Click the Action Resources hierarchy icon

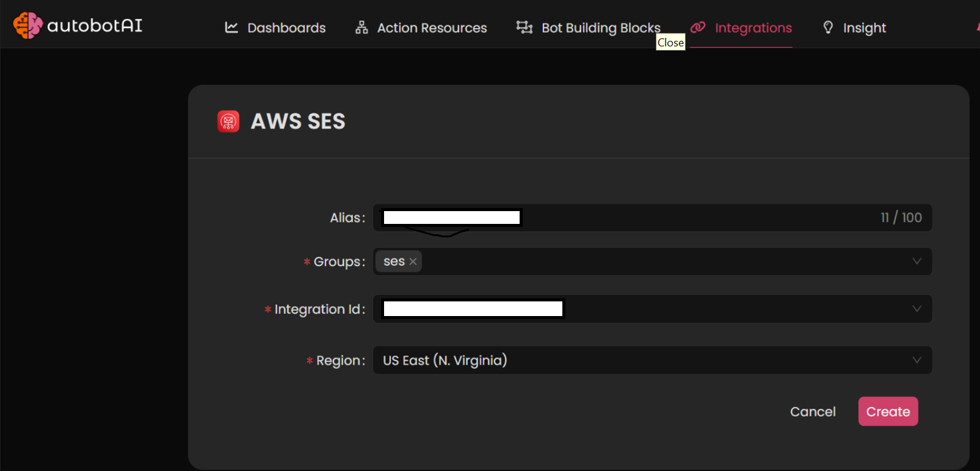pos(361,27)
